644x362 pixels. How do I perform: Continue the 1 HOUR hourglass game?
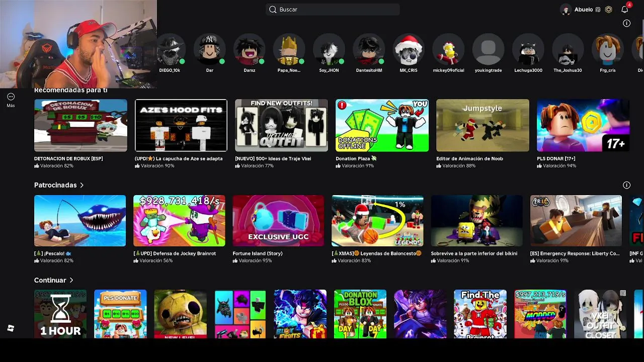tap(60, 314)
